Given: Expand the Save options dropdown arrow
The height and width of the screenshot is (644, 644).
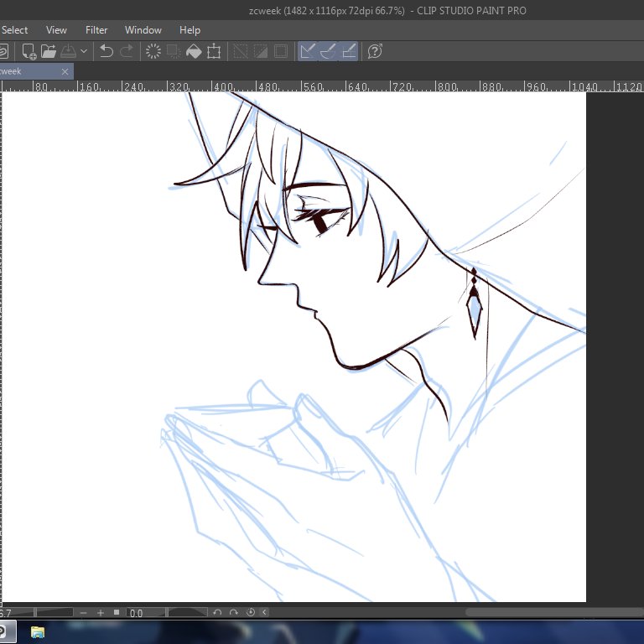Looking at the screenshot, I should point(84,51).
